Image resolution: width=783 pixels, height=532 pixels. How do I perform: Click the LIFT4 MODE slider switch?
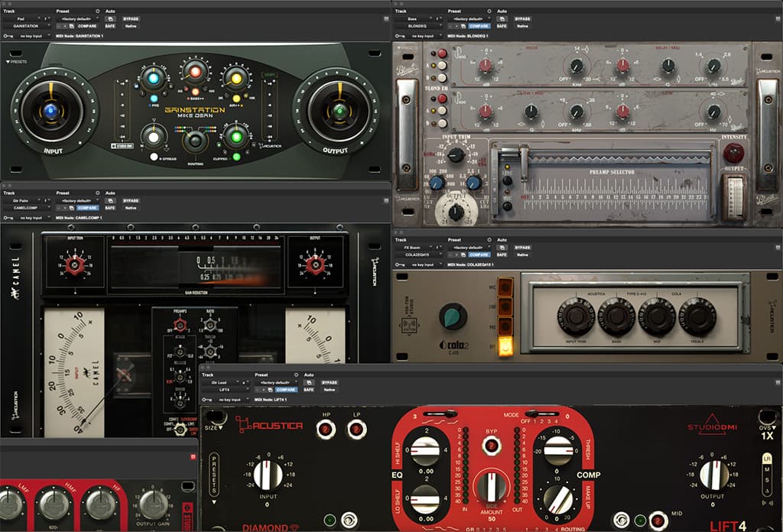tap(541, 414)
